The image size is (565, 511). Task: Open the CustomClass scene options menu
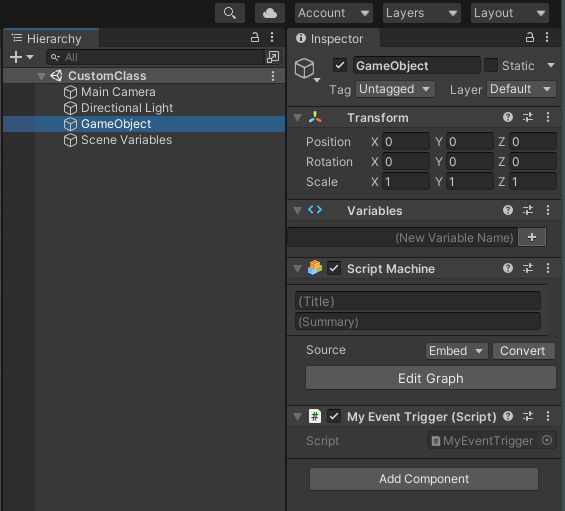coord(273,76)
